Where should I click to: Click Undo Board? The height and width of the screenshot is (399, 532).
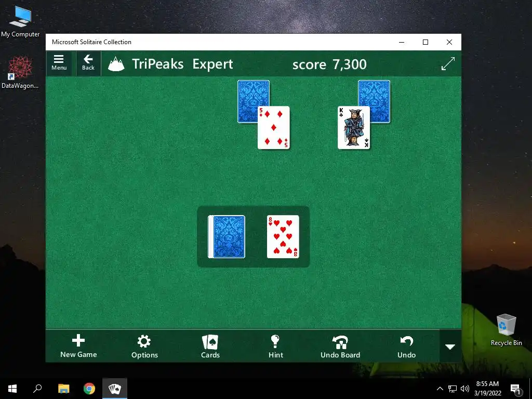tap(340, 346)
